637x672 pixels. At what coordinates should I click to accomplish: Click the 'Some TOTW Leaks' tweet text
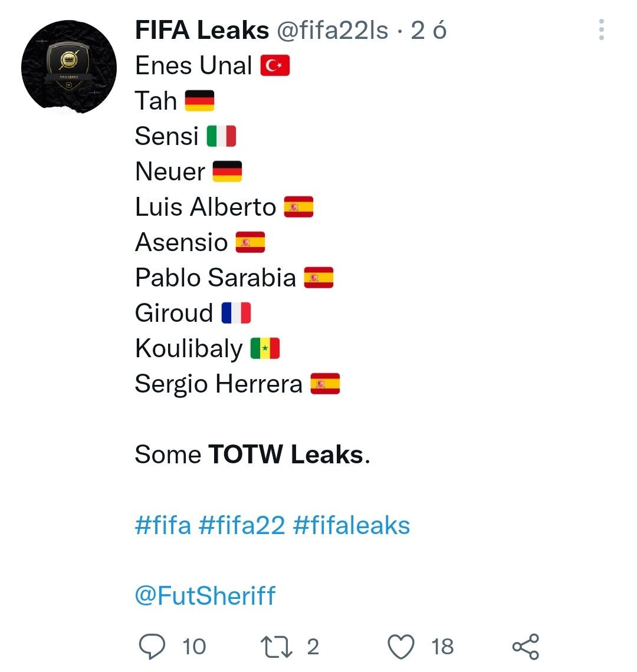click(252, 454)
